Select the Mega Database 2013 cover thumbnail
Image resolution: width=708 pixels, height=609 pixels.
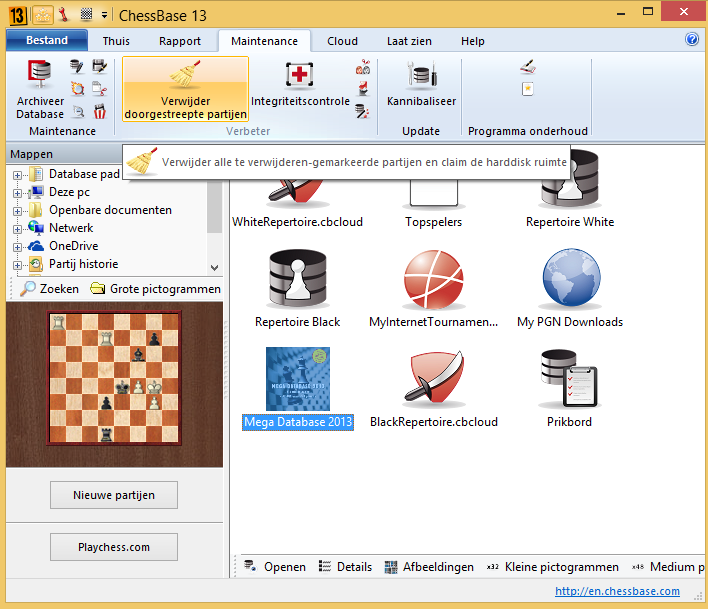tap(298, 379)
